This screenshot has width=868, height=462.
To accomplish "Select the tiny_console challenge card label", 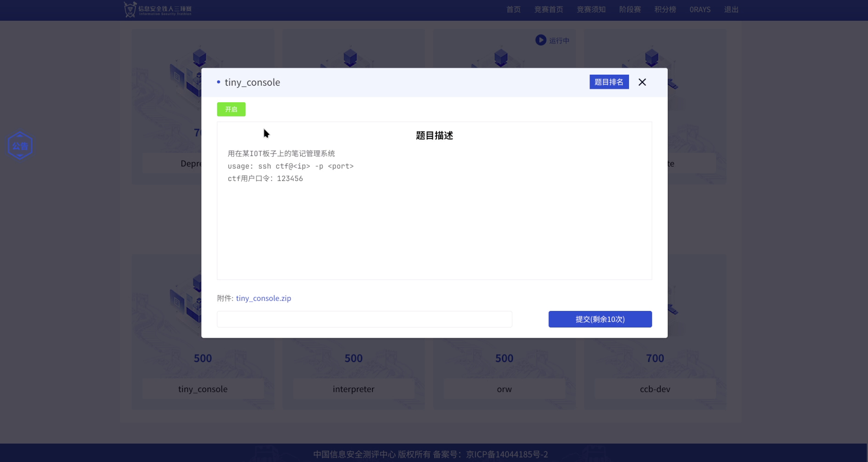I will click(203, 389).
